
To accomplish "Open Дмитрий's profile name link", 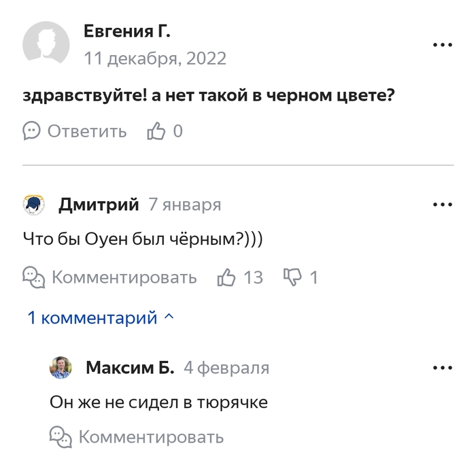I will pos(99,205).
